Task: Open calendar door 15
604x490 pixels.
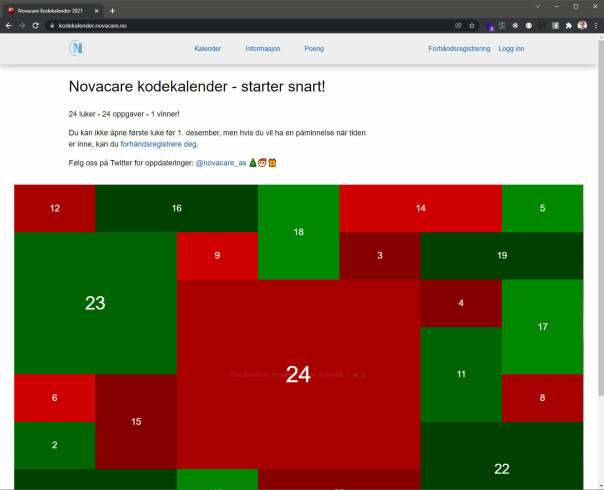Action: click(136, 421)
